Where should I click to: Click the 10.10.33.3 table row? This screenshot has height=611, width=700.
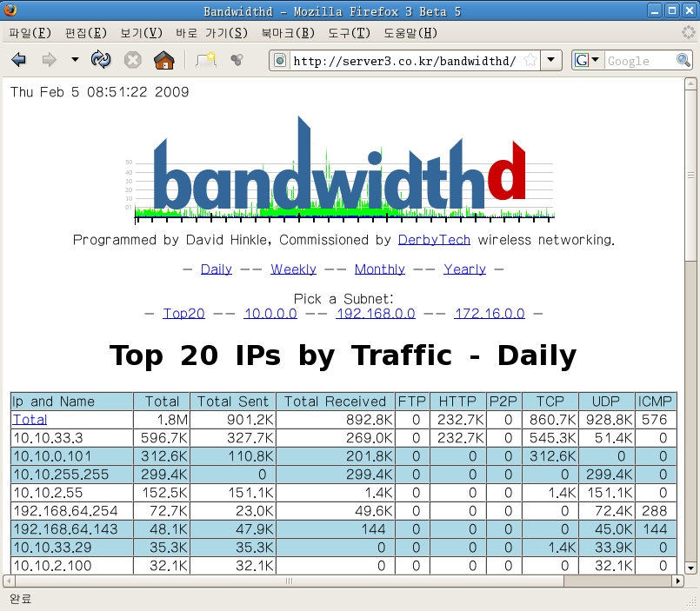(343, 438)
